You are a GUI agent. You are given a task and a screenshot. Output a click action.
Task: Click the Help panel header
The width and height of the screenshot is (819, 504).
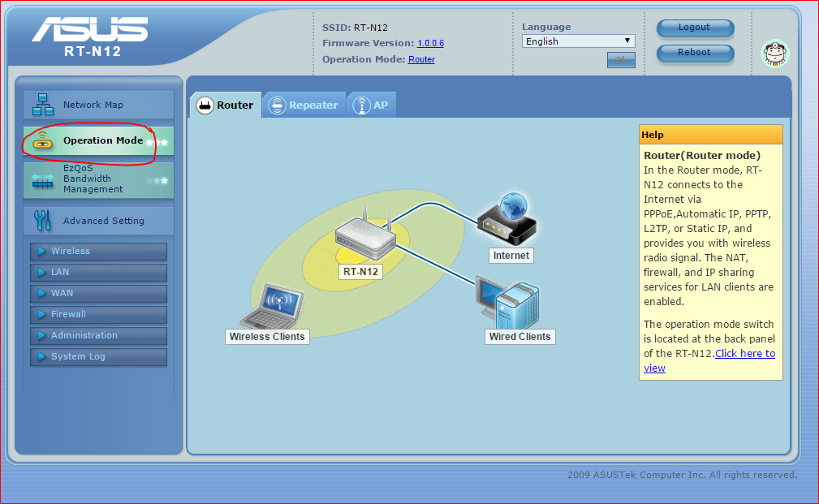tap(711, 135)
